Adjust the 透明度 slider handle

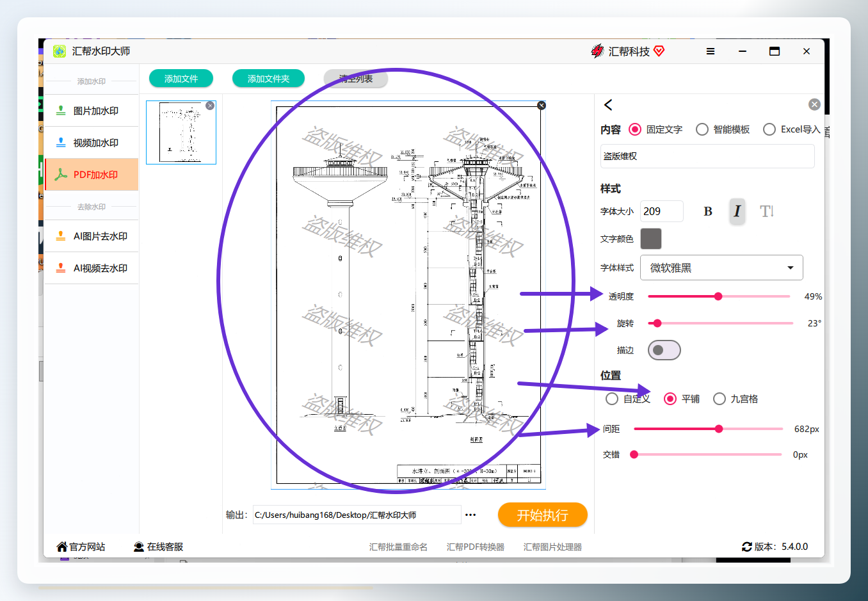[x=718, y=296]
